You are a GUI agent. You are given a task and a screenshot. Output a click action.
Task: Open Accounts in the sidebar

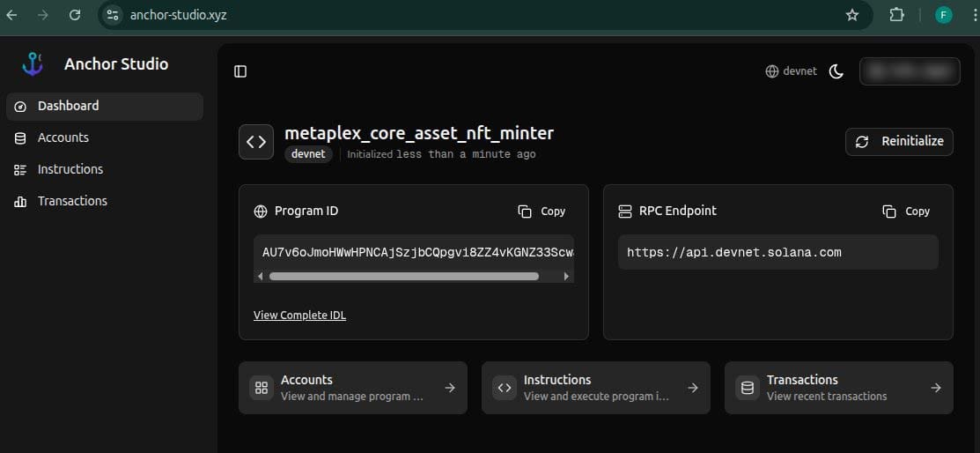pyautogui.click(x=105, y=137)
